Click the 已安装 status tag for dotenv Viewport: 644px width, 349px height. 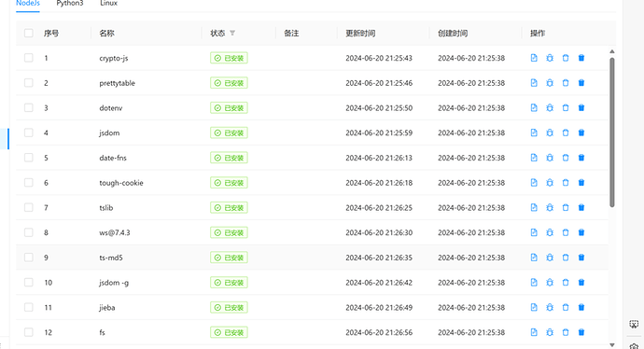[x=229, y=107]
